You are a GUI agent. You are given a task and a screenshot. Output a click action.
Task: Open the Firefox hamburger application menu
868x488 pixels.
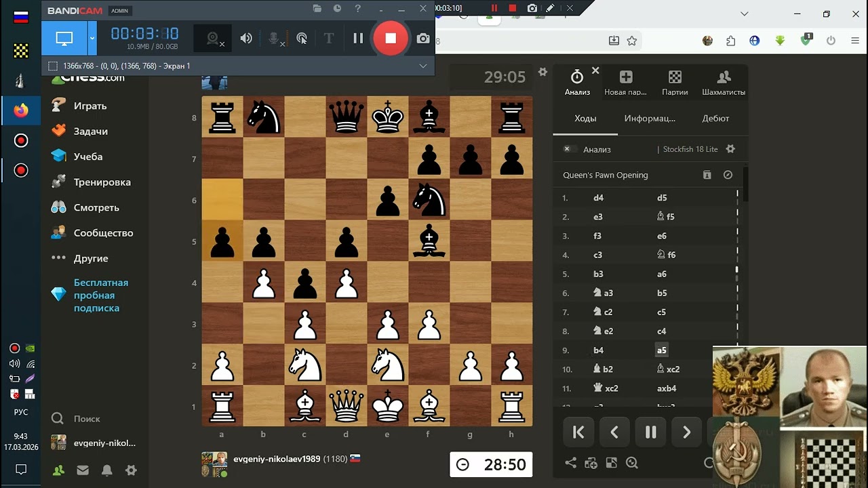coord(854,41)
